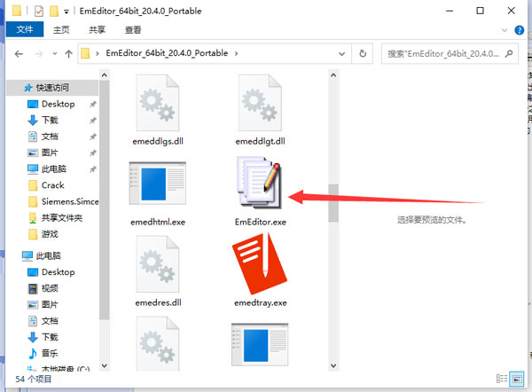The height and width of the screenshot is (392, 532).
Task: Click file list scrollbar down arrow
Action: tap(333, 366)
